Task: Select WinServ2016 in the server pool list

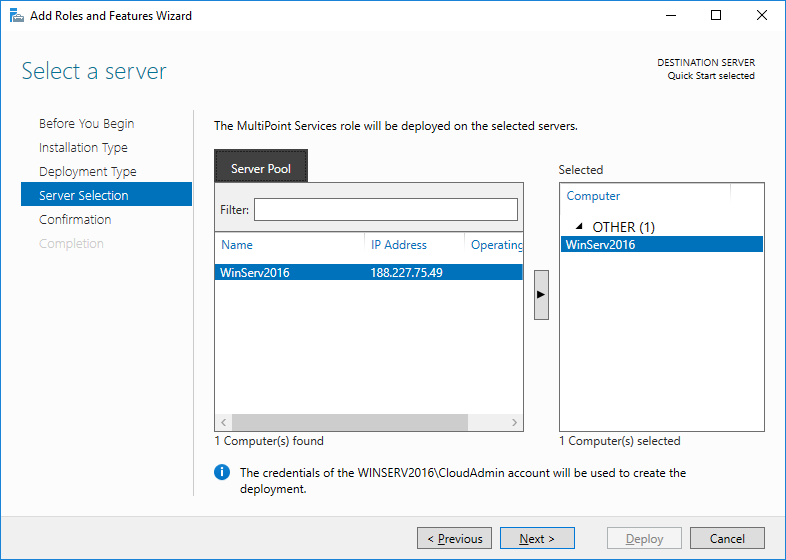Action: coord(255,272)
